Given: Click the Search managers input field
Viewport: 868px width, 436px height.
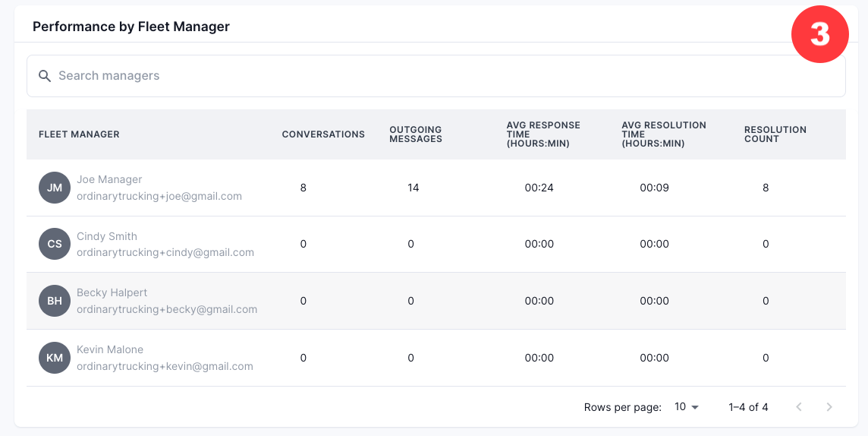Looking at the screenshot, I should [436, 76].
